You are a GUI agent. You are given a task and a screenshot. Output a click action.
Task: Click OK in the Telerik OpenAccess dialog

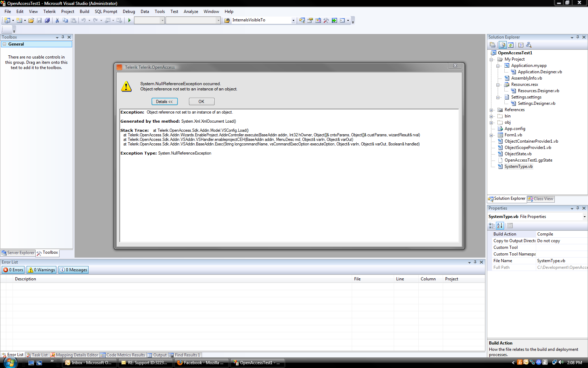202,102
